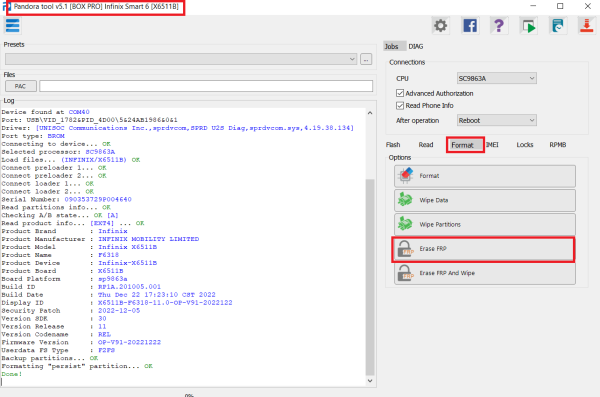Click Version Codename REL value

[104, 334]
